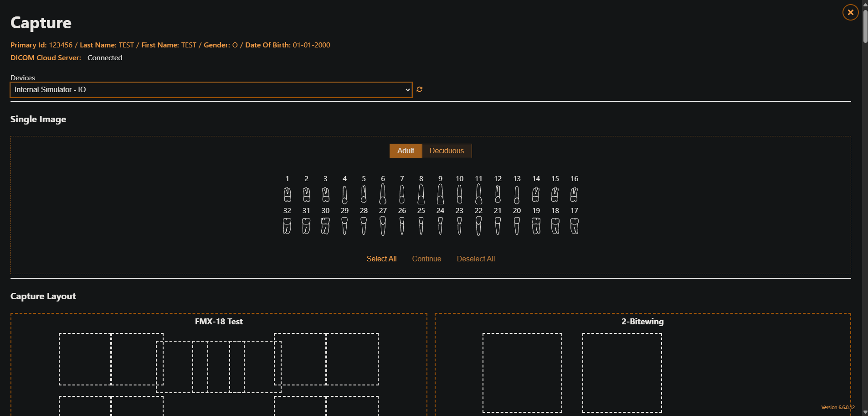Select tooth number 5 icon

point(364,194)
